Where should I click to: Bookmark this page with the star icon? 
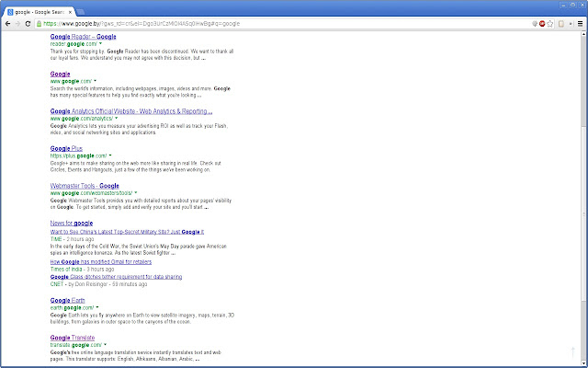550,24
